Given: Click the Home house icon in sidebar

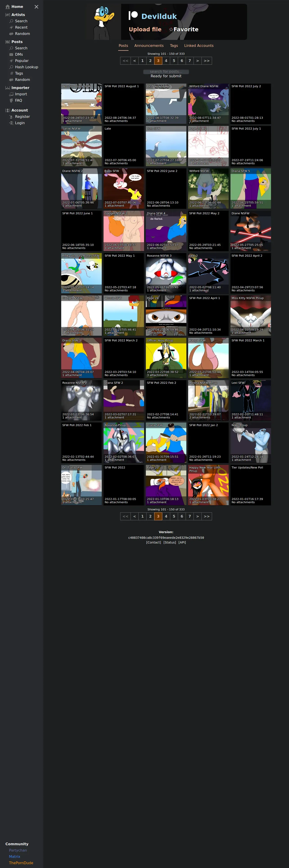Looking at the screenshot, I should pyautogui.click(x=8, y=7).
